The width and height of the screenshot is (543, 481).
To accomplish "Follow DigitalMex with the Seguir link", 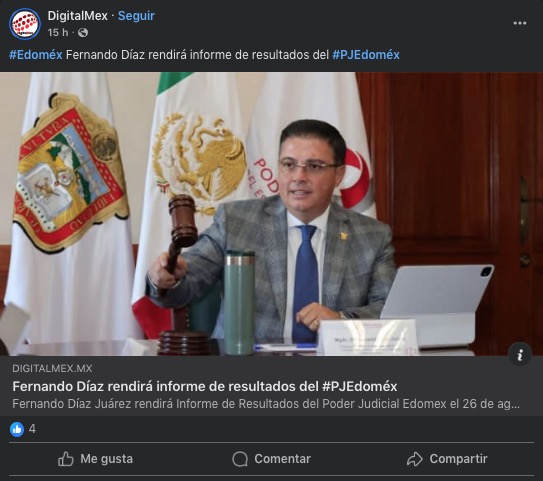I will (x=136, y=16).
